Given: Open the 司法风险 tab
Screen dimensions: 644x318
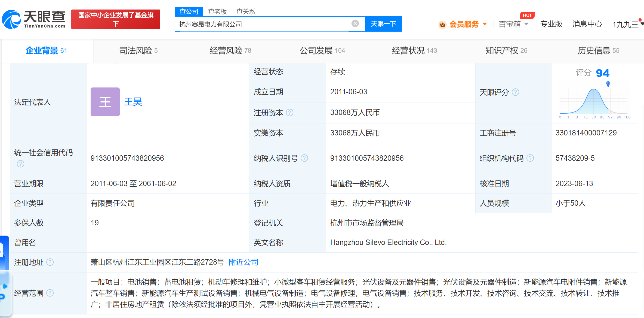Looking at the screenshot, I should (x=138, y=50).
